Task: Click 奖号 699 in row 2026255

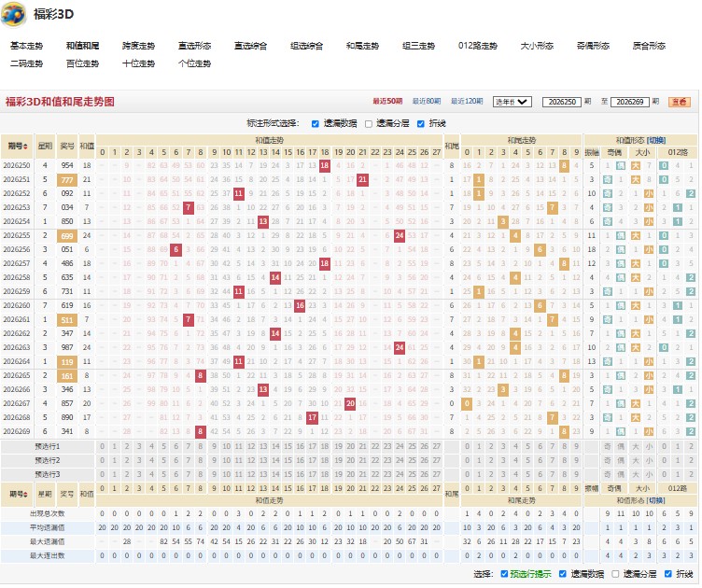Action: pyautogui.click(x=67, y=236)
